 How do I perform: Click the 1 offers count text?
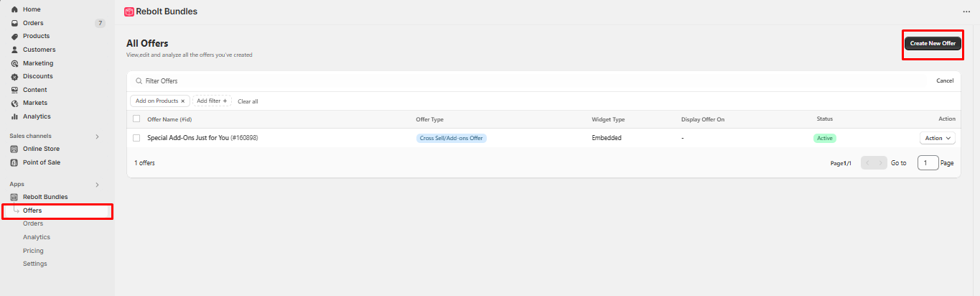[144, 163]
